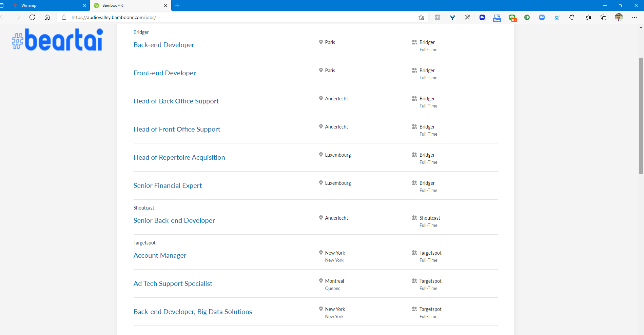
Task: Click Montreal location of Ad Tech Support Specialist
Action: (334, 281)
